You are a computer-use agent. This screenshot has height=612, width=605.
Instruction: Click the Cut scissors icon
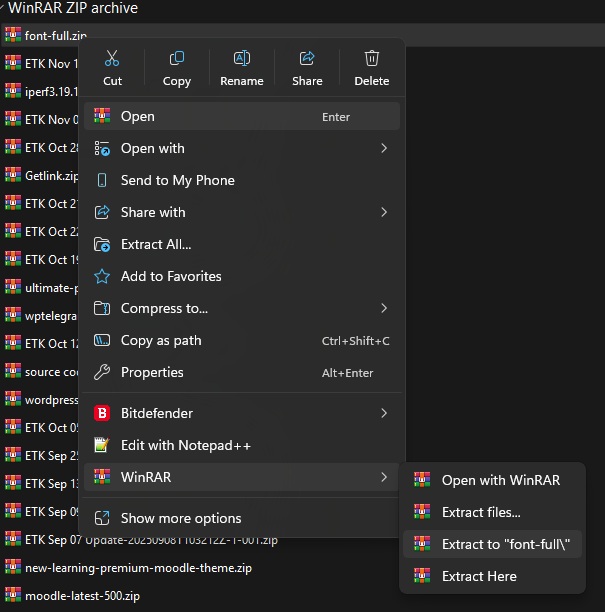[x=112, y=59]
